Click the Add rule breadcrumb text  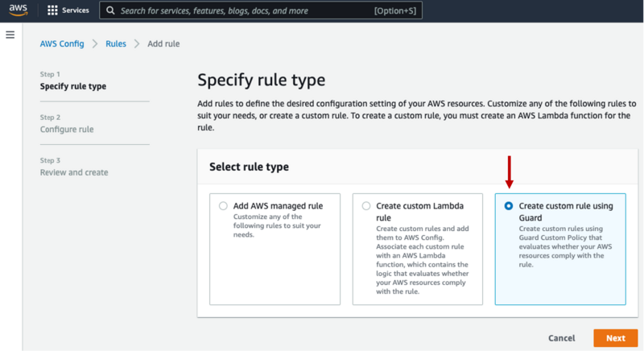click(163, 43)
